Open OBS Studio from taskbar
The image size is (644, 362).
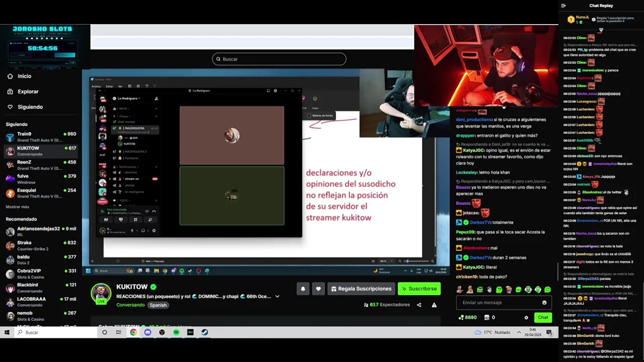[x=162, y=332]
